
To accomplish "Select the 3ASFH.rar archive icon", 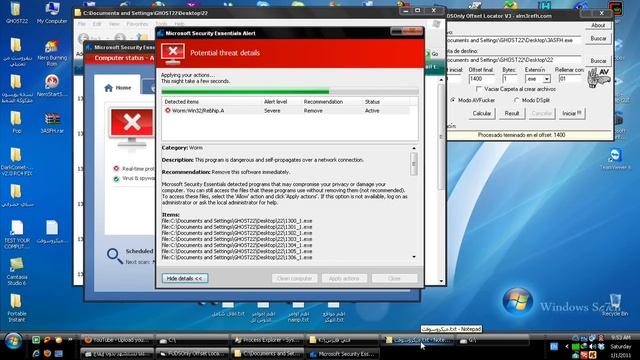I will point(52,122).
